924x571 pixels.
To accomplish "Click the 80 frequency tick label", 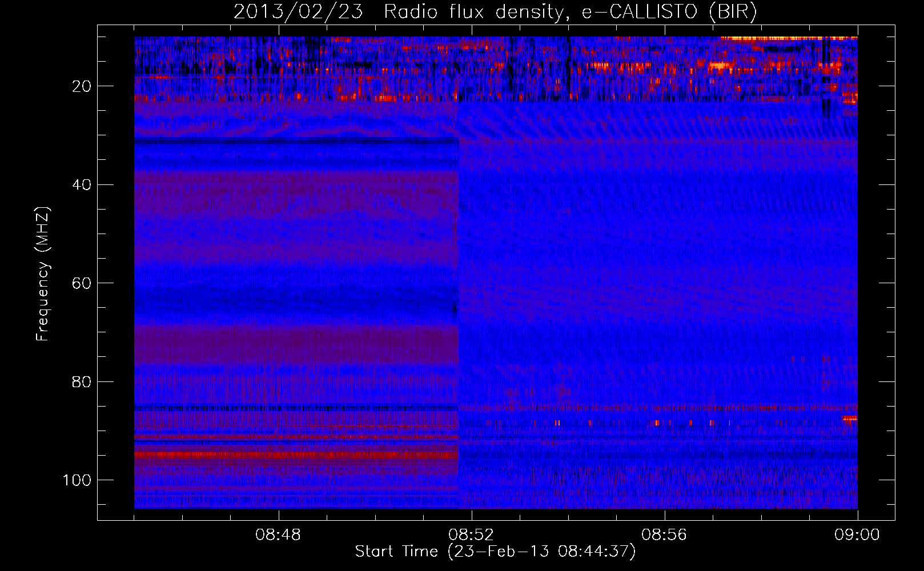I will click(82, 382).
